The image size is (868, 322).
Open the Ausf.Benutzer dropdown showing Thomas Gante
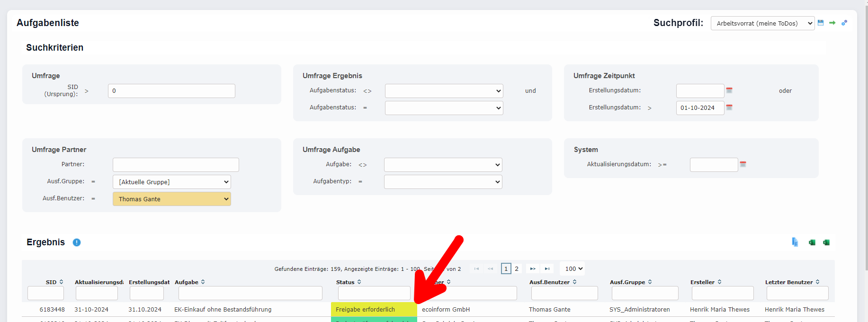172,199
